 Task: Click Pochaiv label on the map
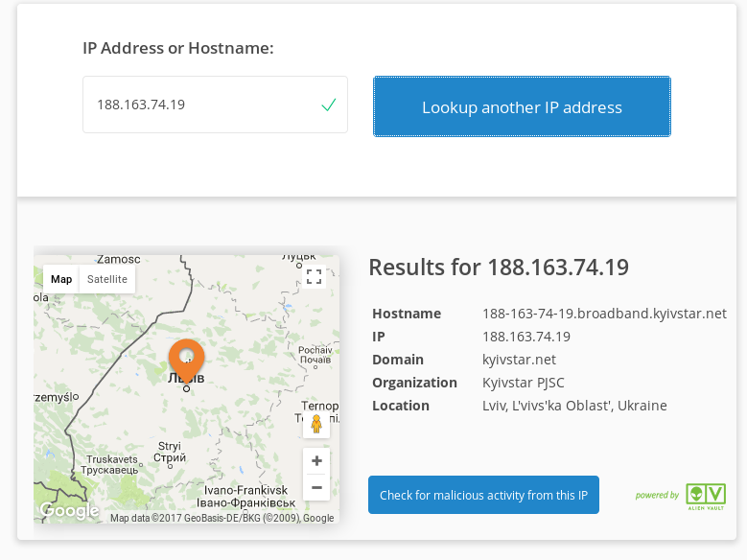[315, 355]
